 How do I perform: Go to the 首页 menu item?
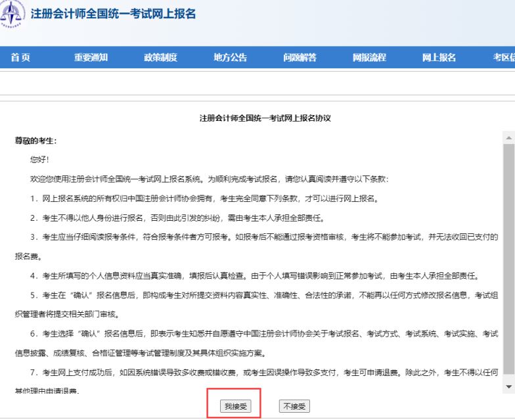(x=20, y=58)
